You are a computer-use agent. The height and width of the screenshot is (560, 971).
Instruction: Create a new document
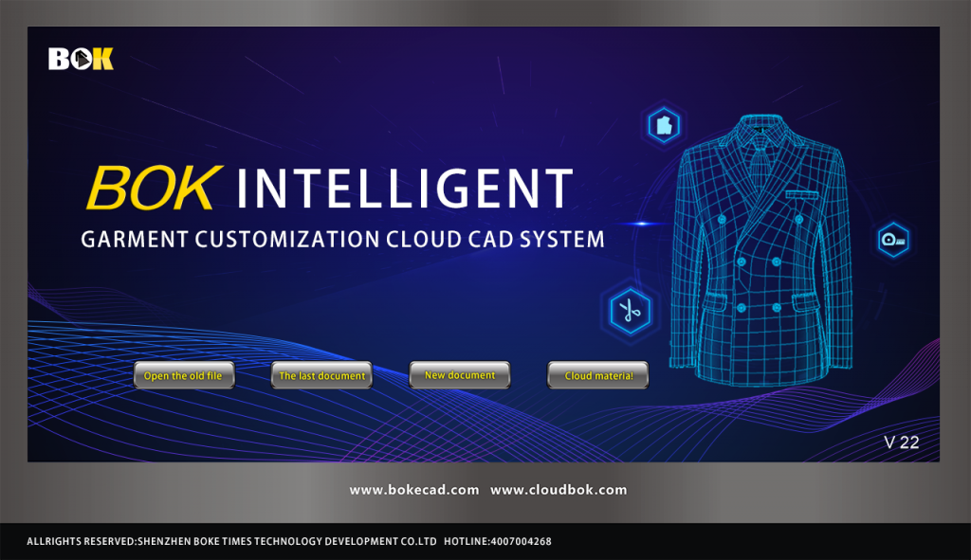click(x=460, y=375)
